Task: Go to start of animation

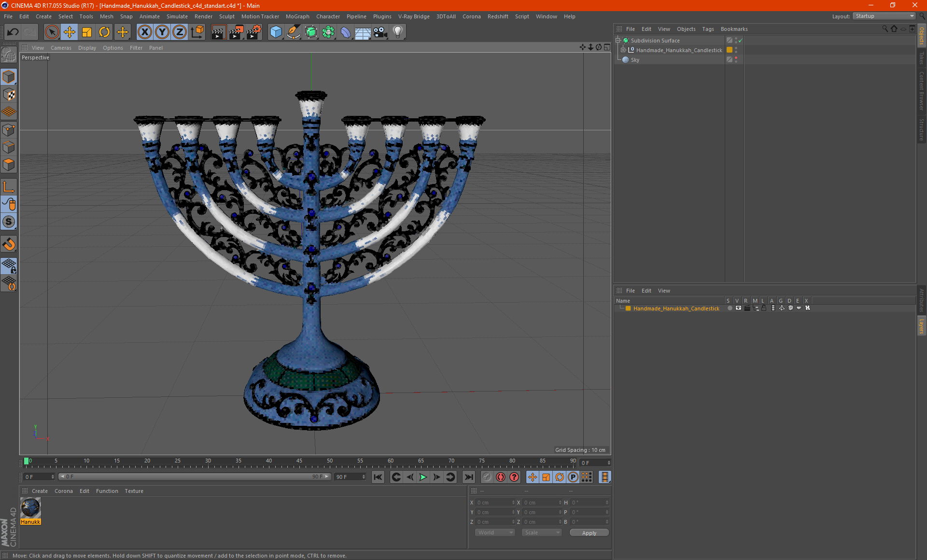Action: point(378,477)
